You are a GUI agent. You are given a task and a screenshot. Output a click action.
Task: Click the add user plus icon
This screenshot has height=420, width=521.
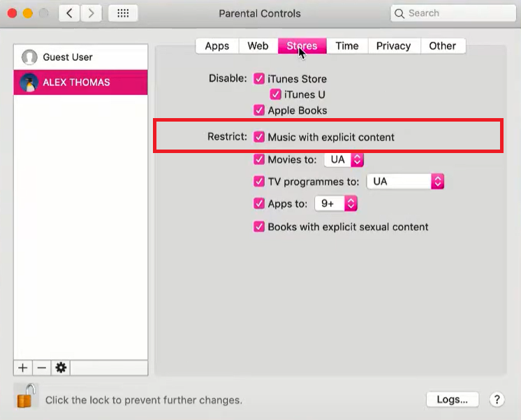click(23, 368)
